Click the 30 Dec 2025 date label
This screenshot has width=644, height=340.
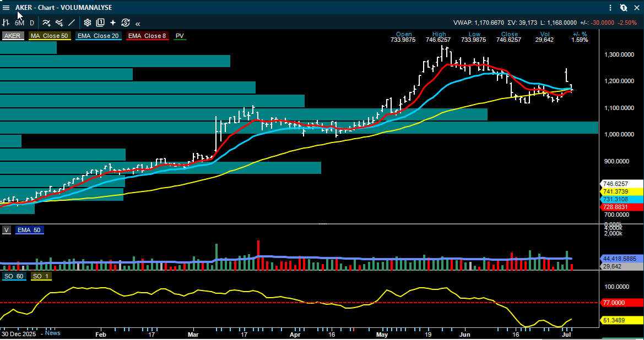[19, 334]
